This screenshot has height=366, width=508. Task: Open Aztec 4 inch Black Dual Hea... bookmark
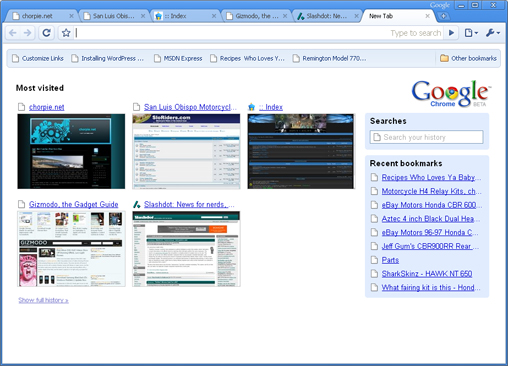tap(431, 219)
